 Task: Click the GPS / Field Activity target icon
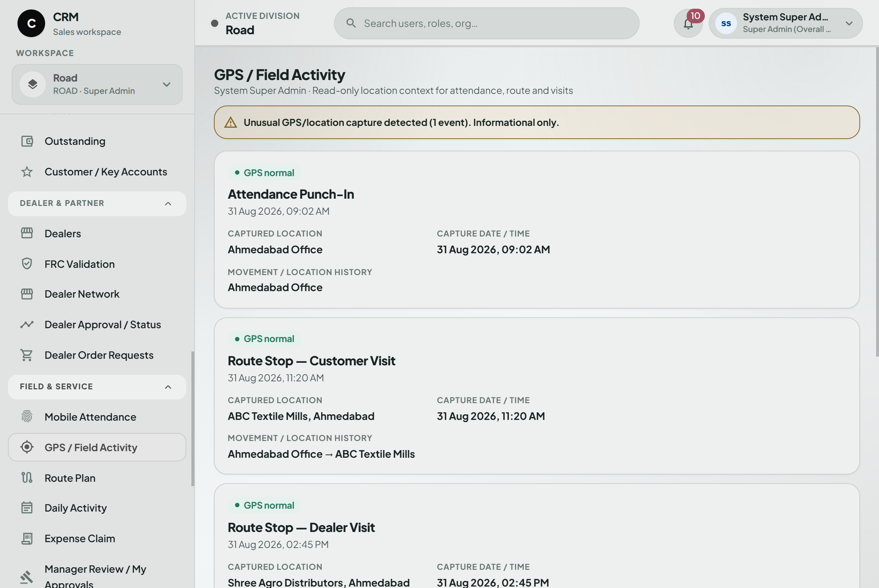[27, 448]
